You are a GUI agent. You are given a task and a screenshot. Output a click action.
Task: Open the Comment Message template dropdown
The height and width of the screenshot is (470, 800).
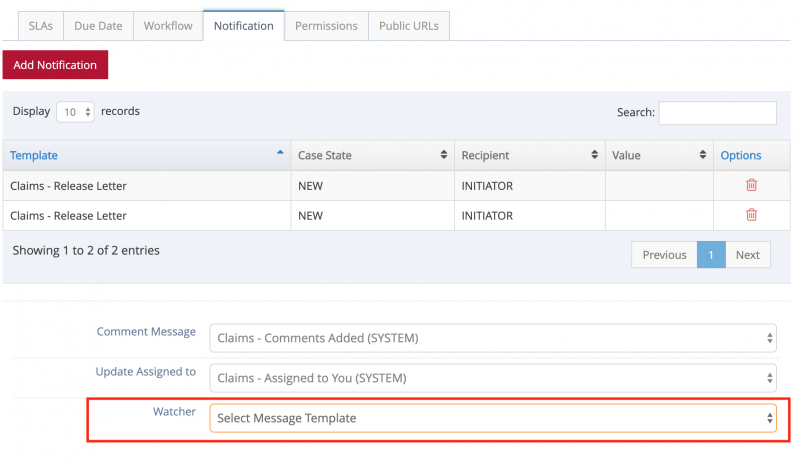[493, 338]
